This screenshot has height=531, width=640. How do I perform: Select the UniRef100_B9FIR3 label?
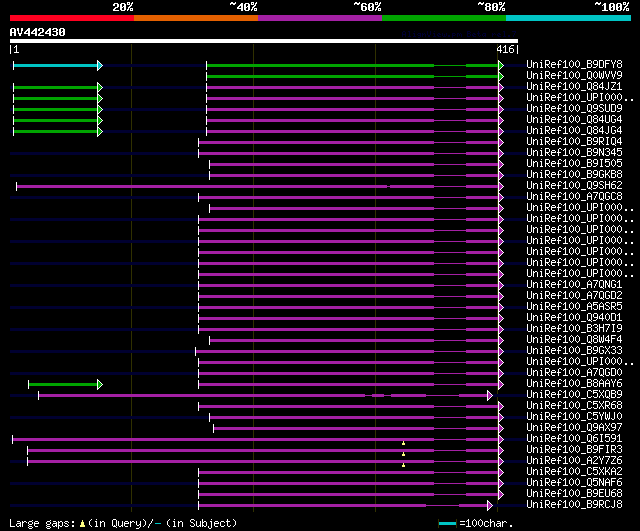pos(574,449)
